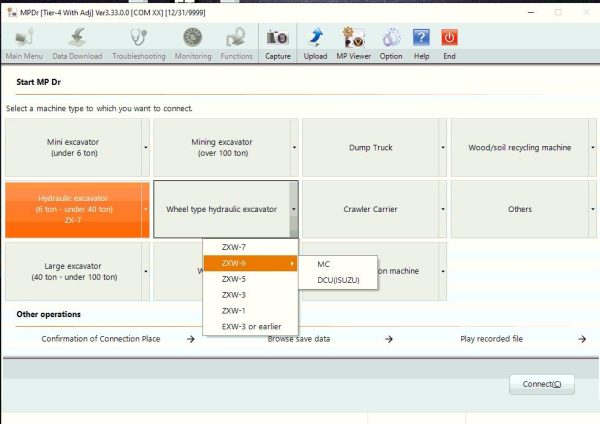Collapse Wheel type hydraulic excavator dropdown arrow
This screenshot has height=424, width=600.
(294, 209)
